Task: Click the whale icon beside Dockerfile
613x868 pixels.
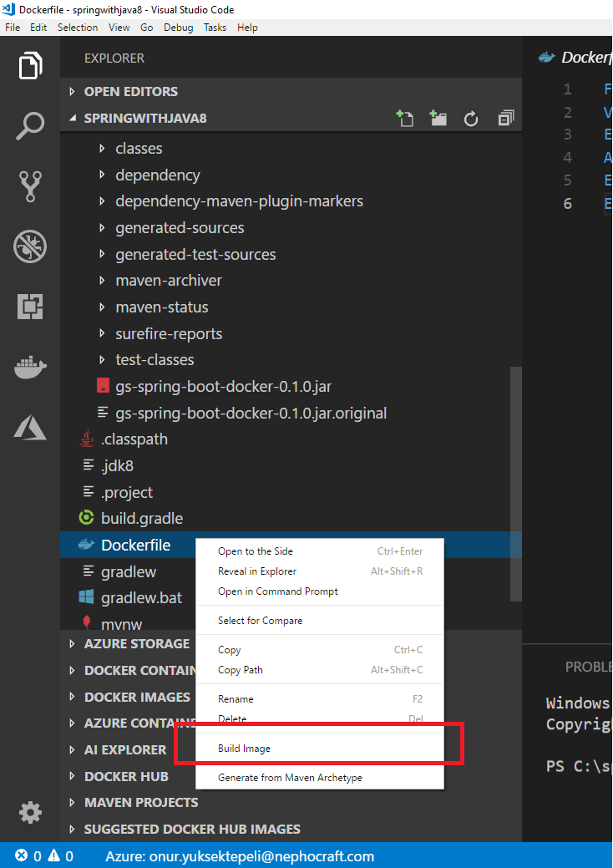Action: 86,545
